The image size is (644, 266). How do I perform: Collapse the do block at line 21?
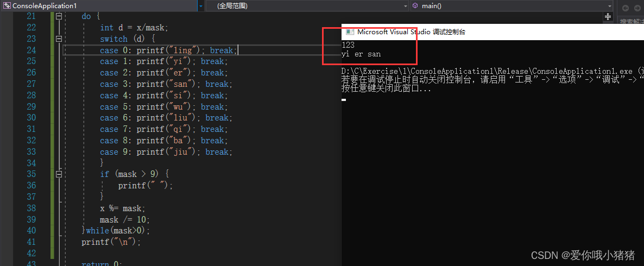point(58,16)
